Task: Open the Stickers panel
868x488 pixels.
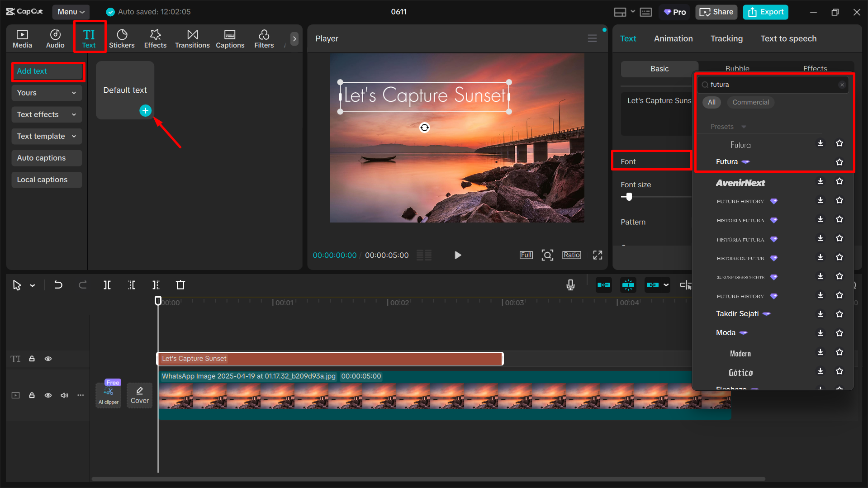Action: pyautogui.click(x=122, y=38)
